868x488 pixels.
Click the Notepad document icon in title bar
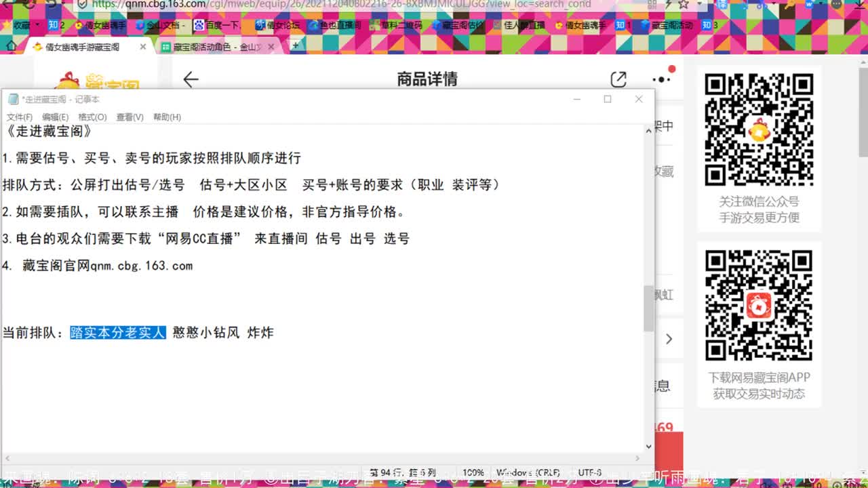(13, 99)
